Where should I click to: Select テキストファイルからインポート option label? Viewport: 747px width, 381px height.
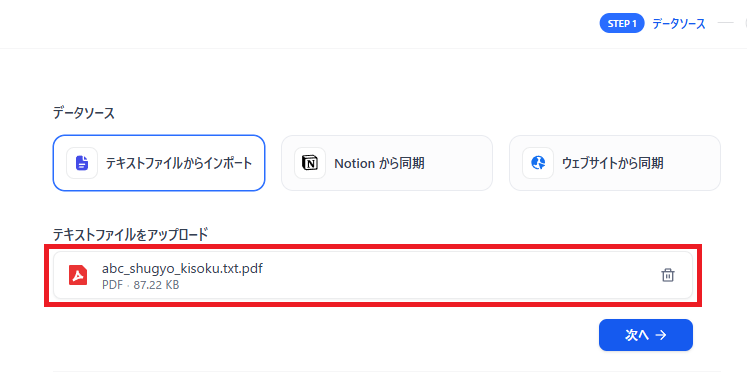point(179,163)
